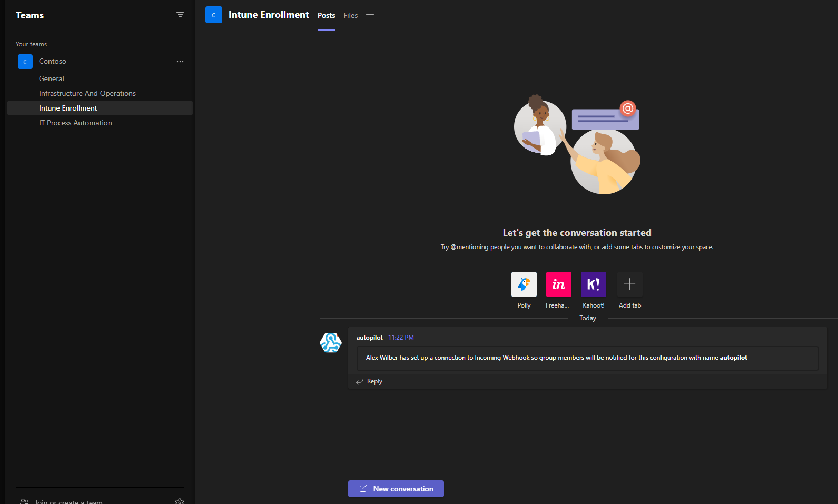Start a New conversation
The height and width of the screenshot is (504, 838).
click(396, 489)
